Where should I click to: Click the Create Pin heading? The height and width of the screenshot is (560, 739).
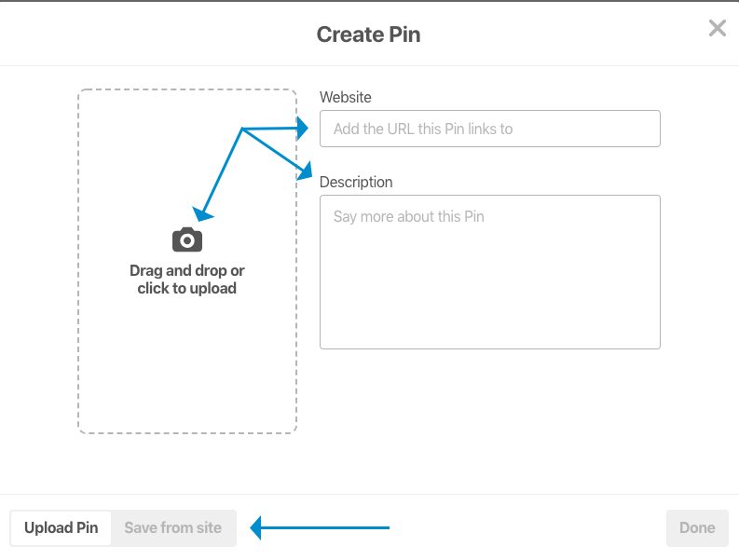(x=368, y=34)
